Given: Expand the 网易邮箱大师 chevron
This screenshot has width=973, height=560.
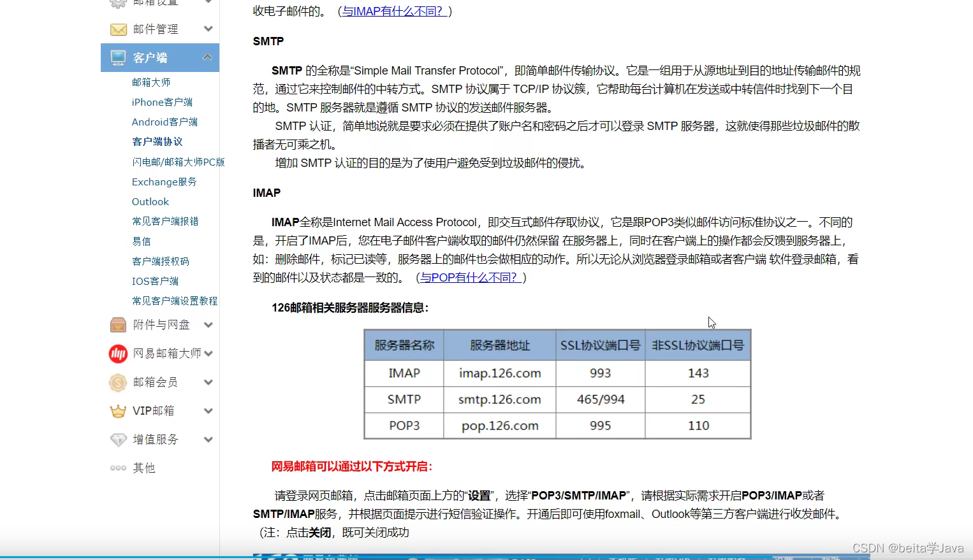Looking at the screenshot, I should coord(208,354).
